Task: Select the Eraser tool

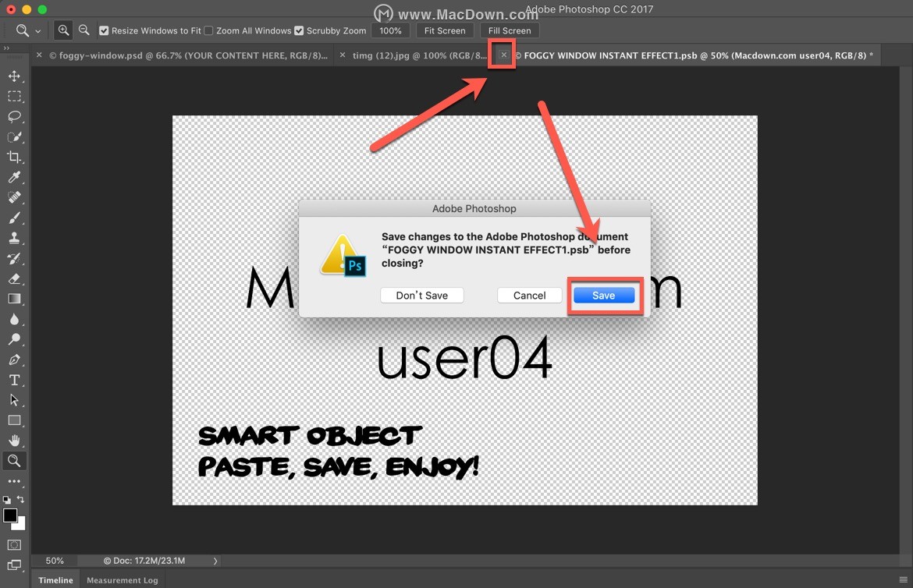Action: click(14, 279)
